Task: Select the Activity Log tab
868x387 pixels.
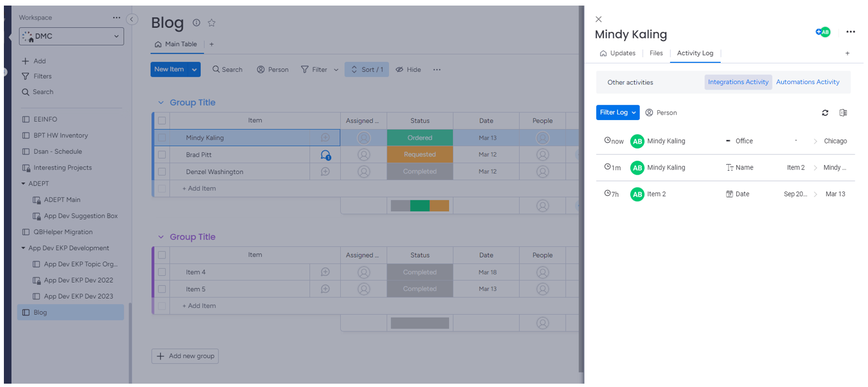Action: pyautogui.click(x=695, y=53)
